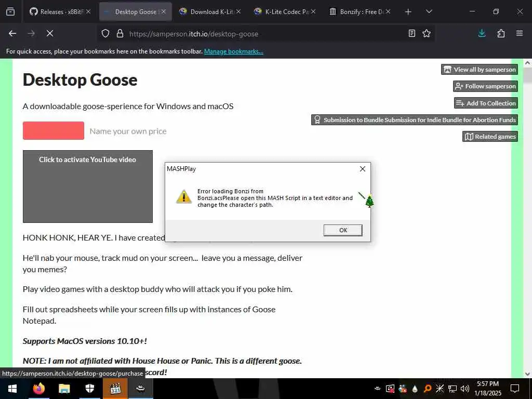Expand the list all tabs dropdown
The image size is (532, 399).
click(x=429, y=11)
